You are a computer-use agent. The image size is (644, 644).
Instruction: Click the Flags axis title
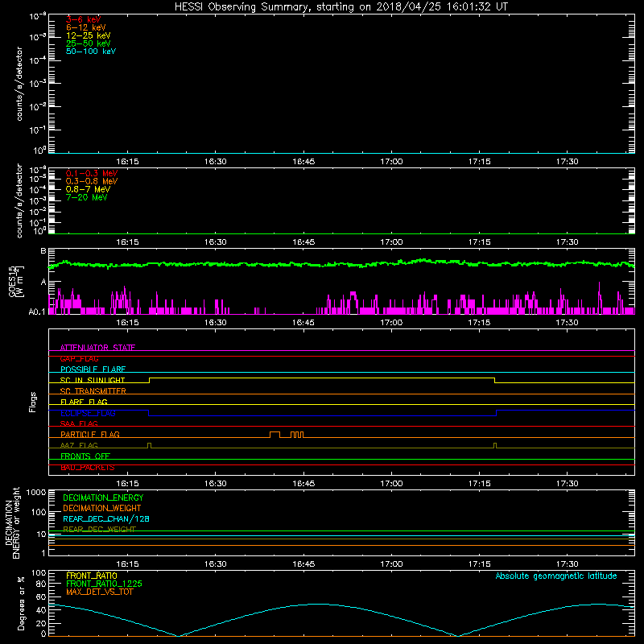(32, 402)
